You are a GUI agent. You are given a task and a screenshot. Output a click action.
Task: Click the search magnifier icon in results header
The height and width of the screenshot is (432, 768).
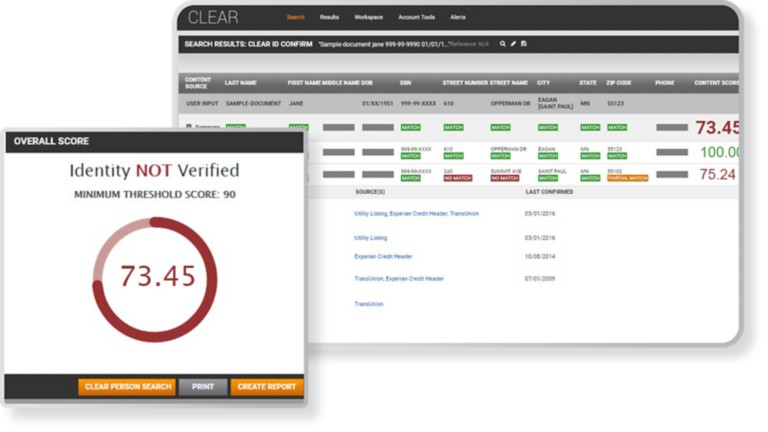pos(502,44)
